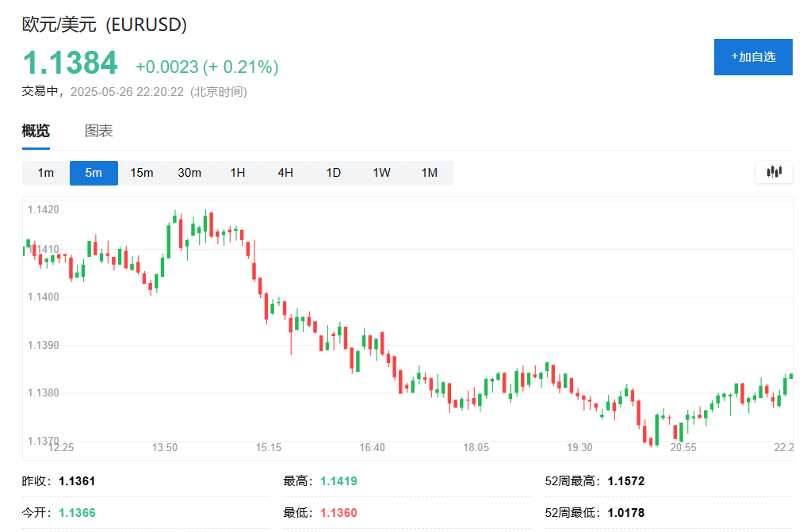Select the 1m timeframe
The image size is (803, 532).
(x=45, y=173)
